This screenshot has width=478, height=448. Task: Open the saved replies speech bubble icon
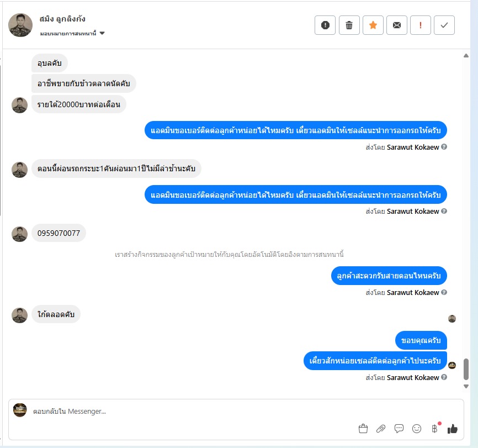point(399,429)
